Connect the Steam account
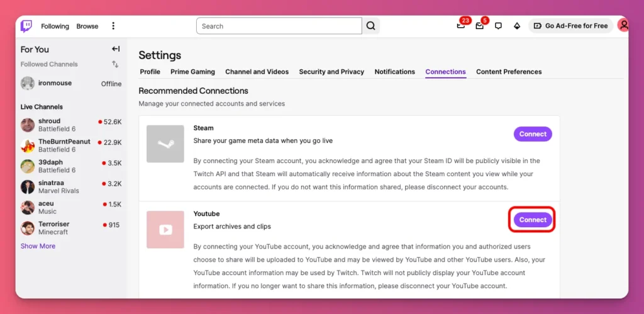 click(x=533, y=134)
